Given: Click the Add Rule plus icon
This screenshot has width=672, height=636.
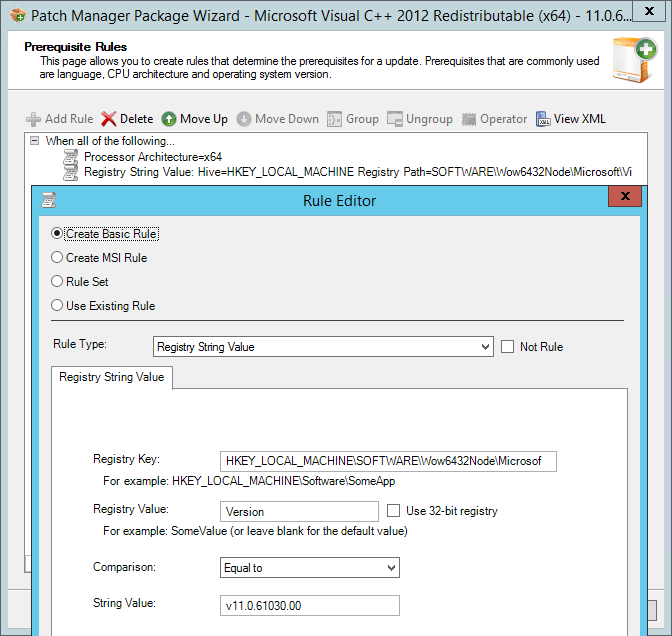Looking at the screenshot, I should click(x=33, y=119).
